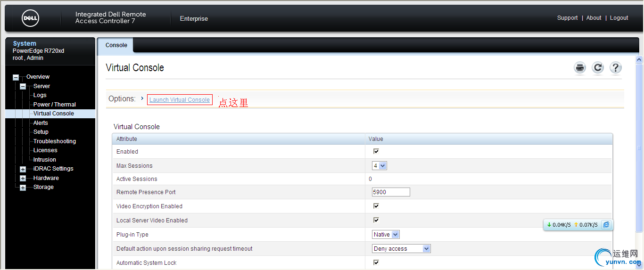Click the page scrollbar up arrow
Image resolution: width=644 pixels, height=270 pixels.
pos(639,60)
